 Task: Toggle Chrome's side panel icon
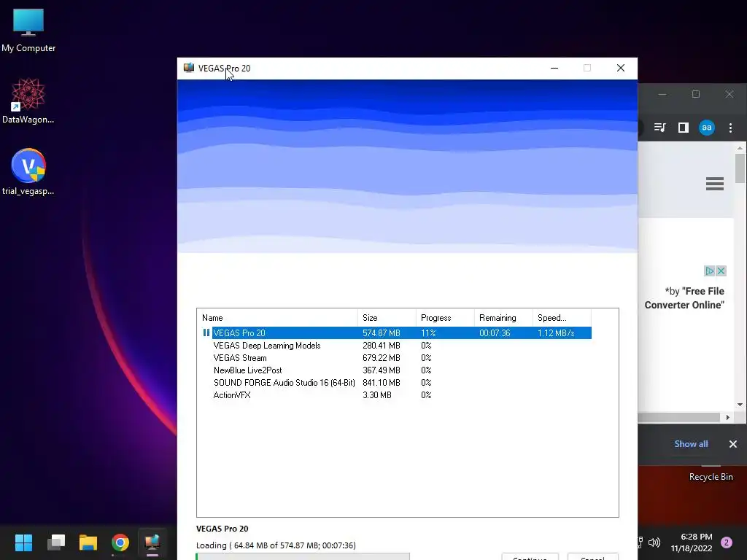point(683,128)
